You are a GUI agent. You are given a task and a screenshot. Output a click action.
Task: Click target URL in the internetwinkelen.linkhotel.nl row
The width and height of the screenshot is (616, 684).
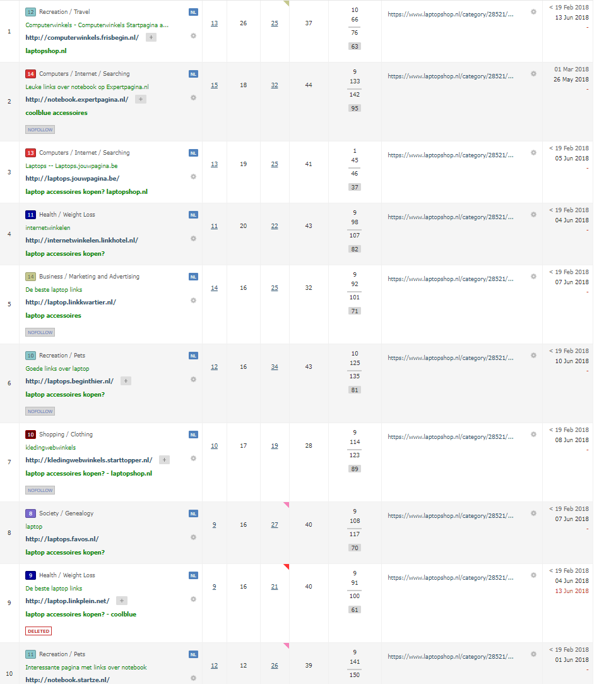[x=450, y=217]
